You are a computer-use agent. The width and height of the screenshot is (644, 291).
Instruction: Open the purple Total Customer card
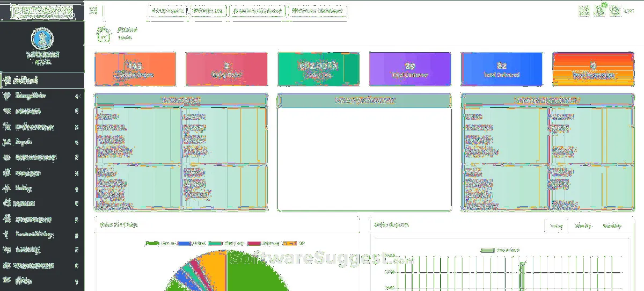[410, 69]
